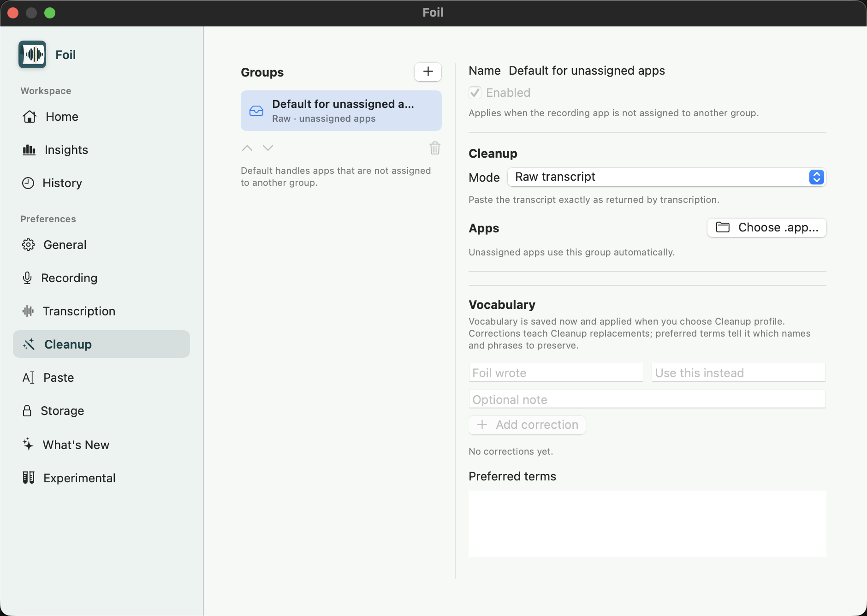Screen dimensions: 867x616
Task: Click the Paste text cursor icon
Action: (29, 378)
